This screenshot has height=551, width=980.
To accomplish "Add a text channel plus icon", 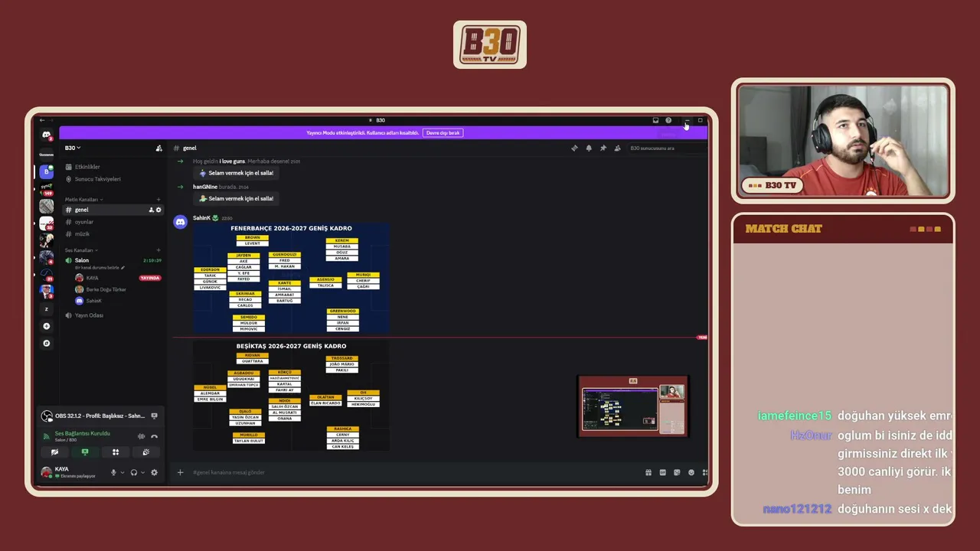I will click(158, 200).
